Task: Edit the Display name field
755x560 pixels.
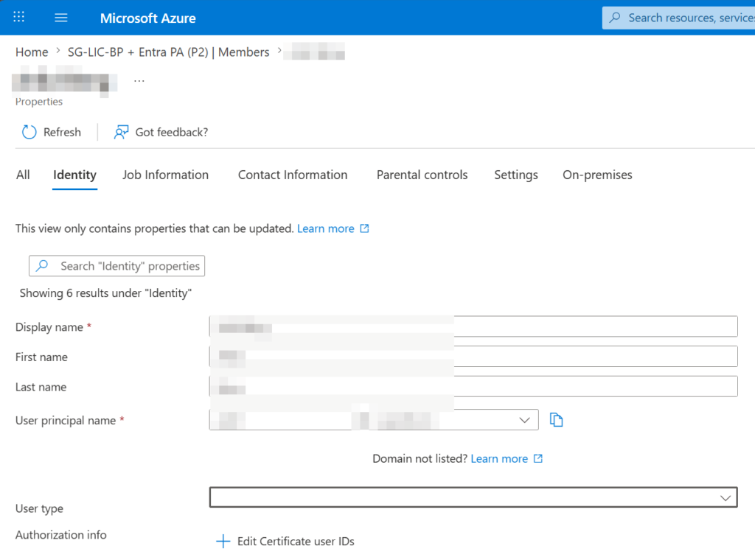Action: (x=473, y=326)
